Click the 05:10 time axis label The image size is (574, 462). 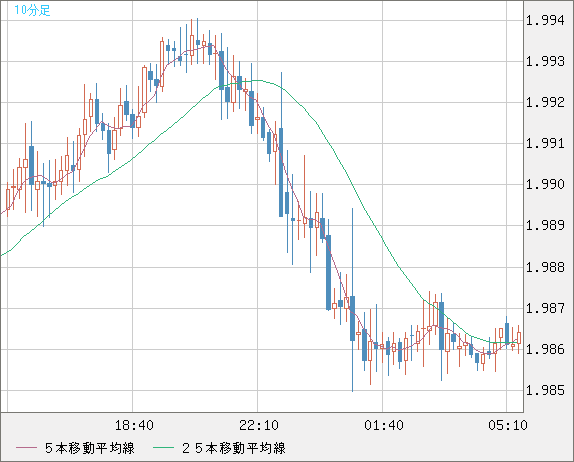click(x=508, y=425)
